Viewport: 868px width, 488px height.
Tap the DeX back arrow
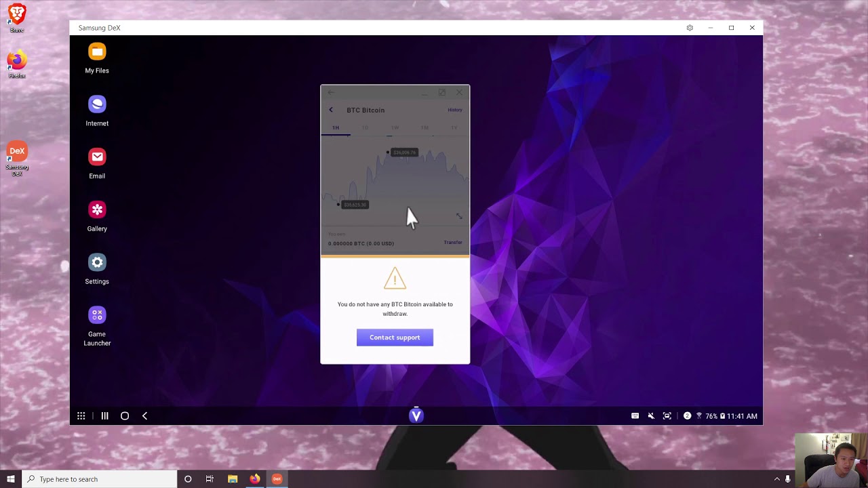pyautogui.click(x=144, y=416)
